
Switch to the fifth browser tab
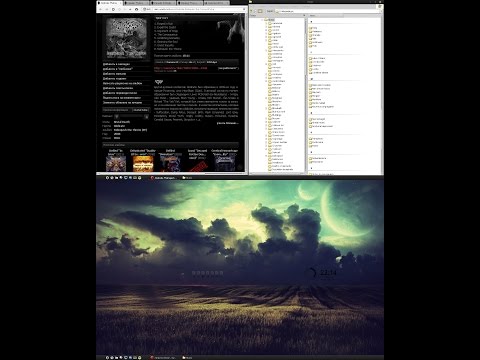(216, 3)
